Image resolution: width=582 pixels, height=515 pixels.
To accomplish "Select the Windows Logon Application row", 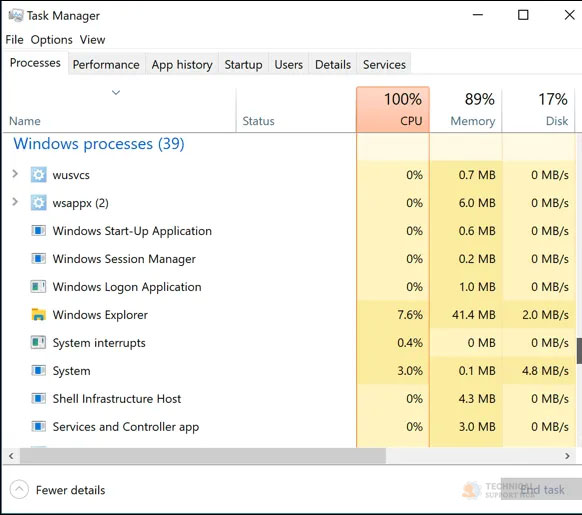I will tap(290, 287).
